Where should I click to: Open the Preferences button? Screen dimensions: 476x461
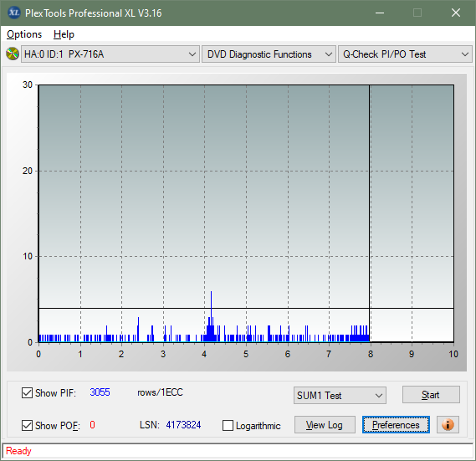pyautogui.click(x=396, y=424)
